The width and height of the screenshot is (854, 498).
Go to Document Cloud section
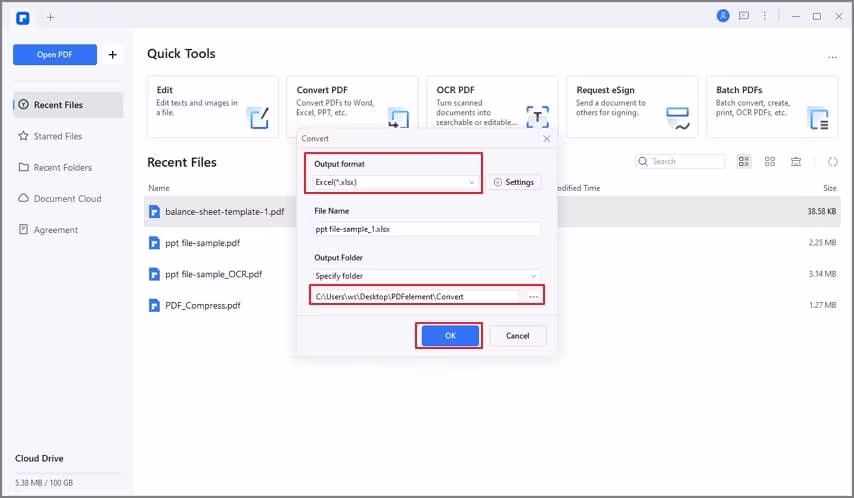click(x=67, y=198)
